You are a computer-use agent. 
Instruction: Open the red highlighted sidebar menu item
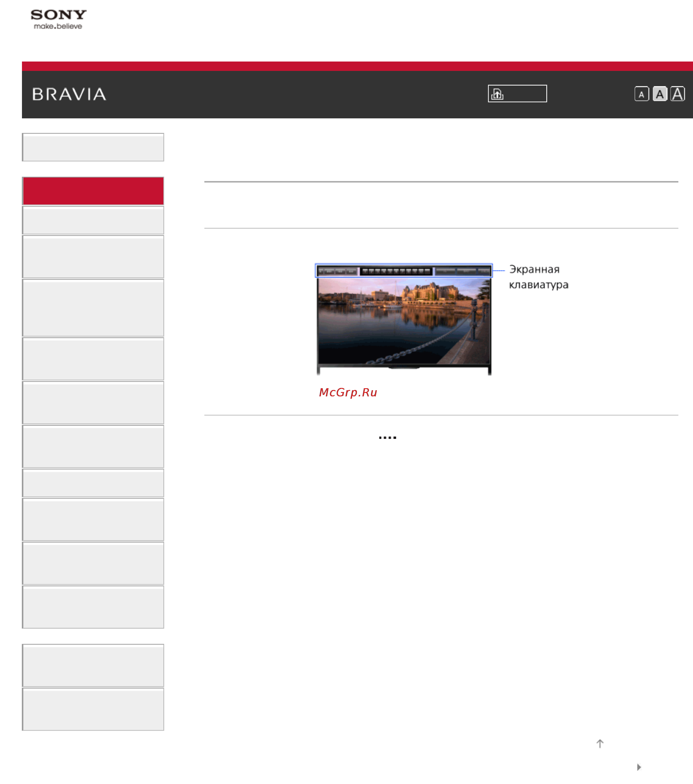coord(93,191)
